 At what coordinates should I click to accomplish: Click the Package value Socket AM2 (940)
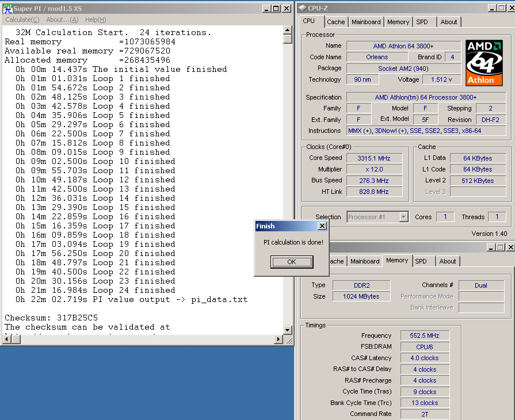403,68
